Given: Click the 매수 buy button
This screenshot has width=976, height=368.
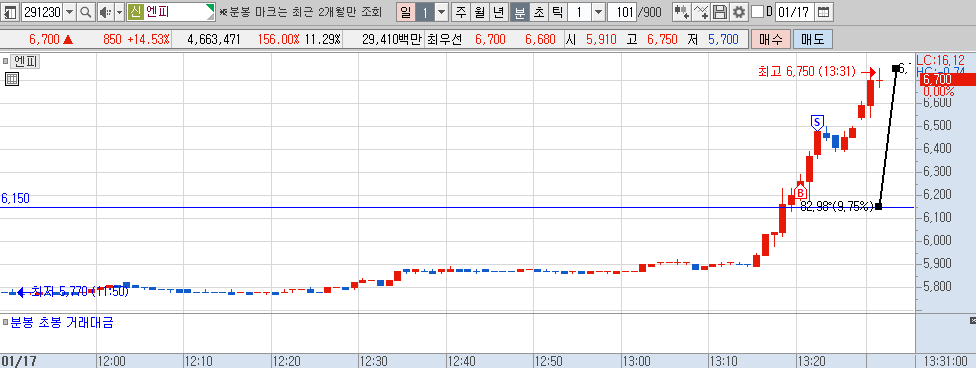Looking at the screenshot, I should 771,40.
